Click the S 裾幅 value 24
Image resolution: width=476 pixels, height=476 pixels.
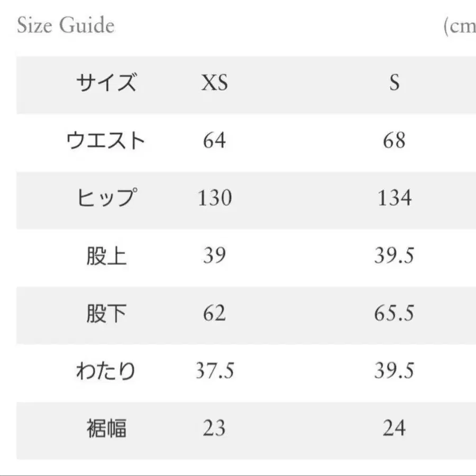point(394,428)
